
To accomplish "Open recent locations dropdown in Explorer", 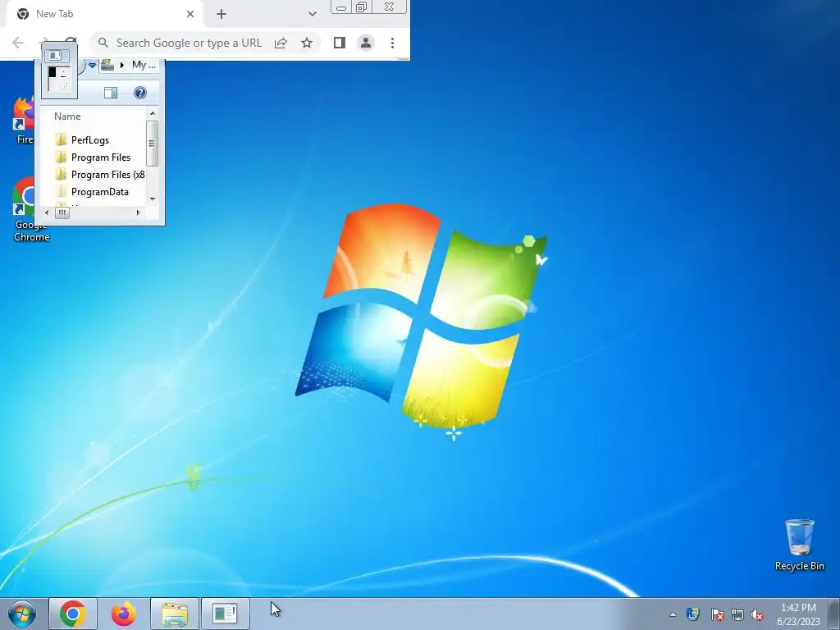I will tap(92, 65).
